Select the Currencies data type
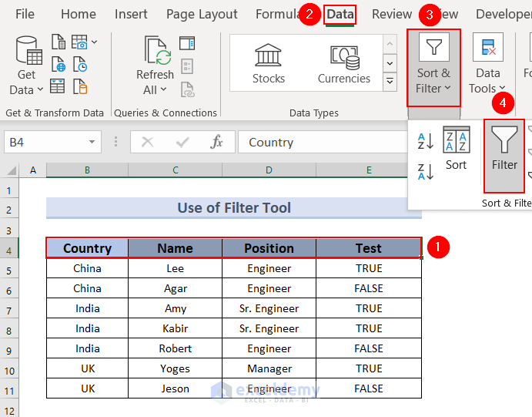Screen dimensions: 532x417 tap(344, 63)
